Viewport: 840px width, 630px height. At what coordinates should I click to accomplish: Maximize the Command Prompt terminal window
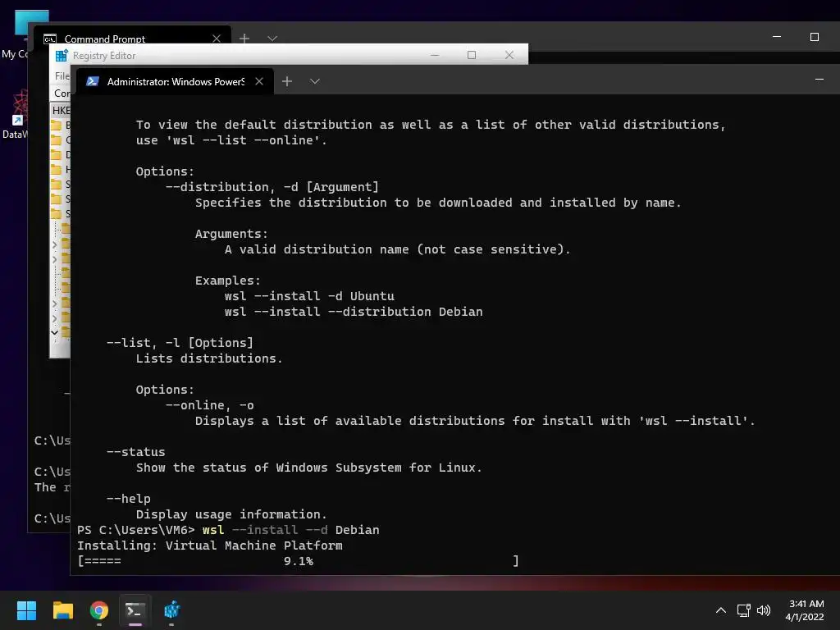pyautogui.click(x=815, y=36)
